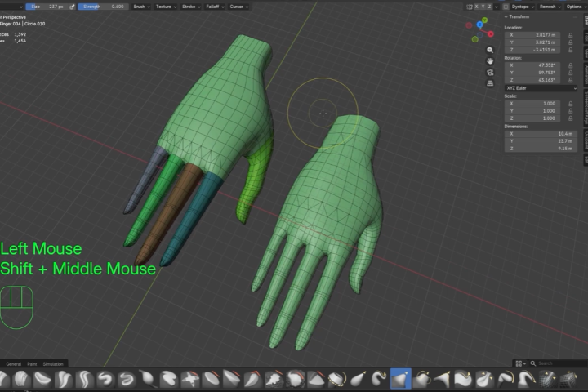Collapse the Transform panel
The image size is (588, 392).
(506, 17)
